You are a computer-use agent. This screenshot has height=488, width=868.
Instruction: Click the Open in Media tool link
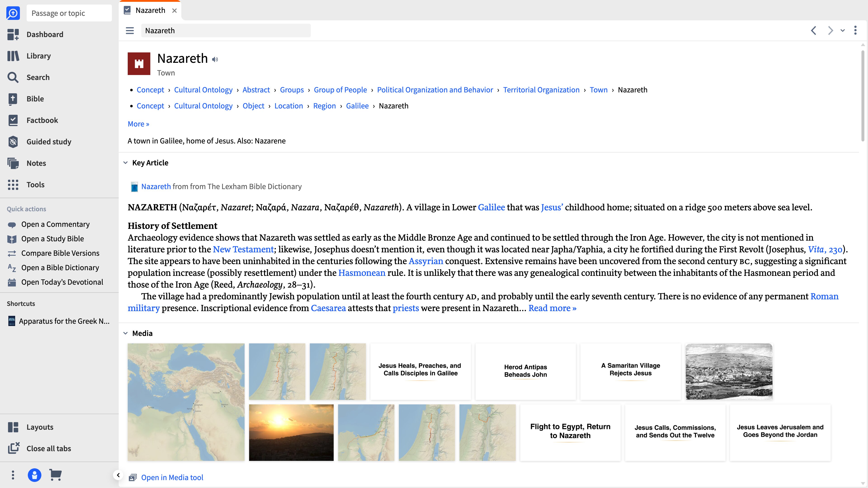[x=172, y=477]
